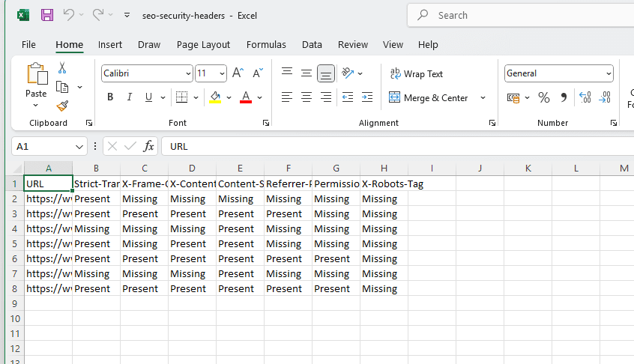Click the Save icon in title bar
634x364 pixels.
pos(46,15)
